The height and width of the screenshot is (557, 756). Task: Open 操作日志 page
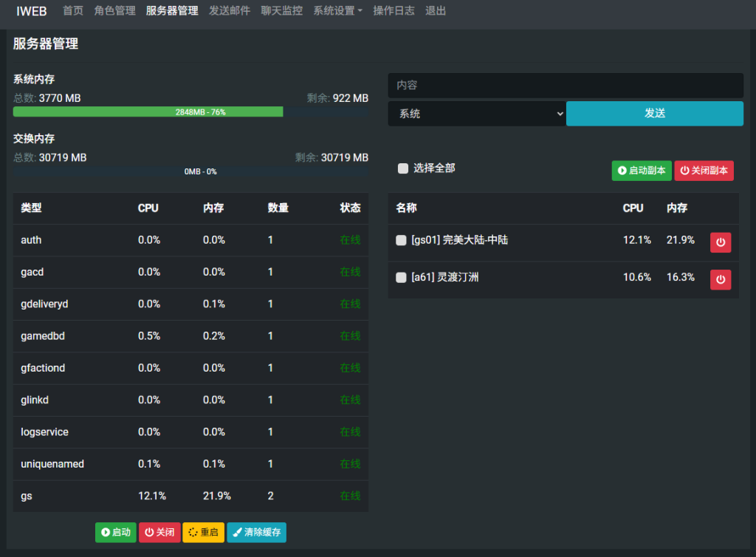coord(394,10)
